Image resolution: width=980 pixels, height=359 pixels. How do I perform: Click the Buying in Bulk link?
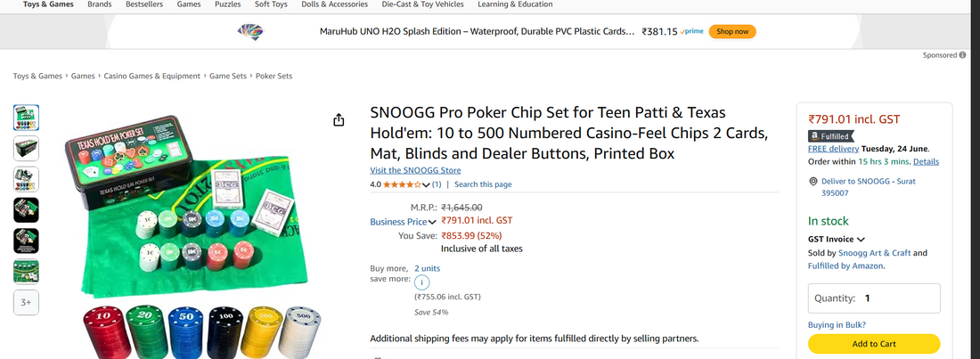(x=837, y=325)
